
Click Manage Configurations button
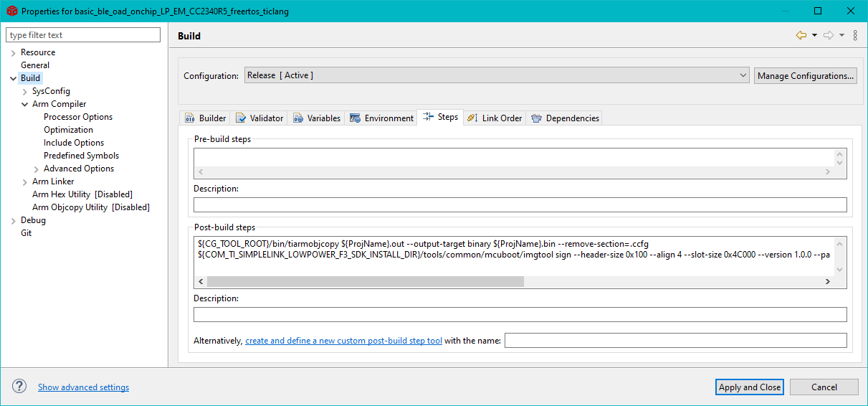tap(806, 75)
